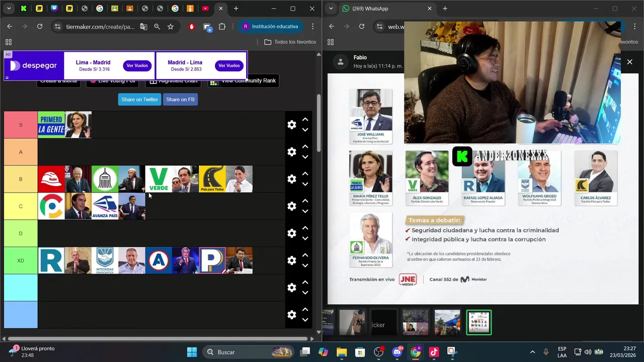The height and width of the screenshot is (362, 644).
Task: Open the volume icon in the system tray
Action: pyautogui.click(x=588, y=352)
